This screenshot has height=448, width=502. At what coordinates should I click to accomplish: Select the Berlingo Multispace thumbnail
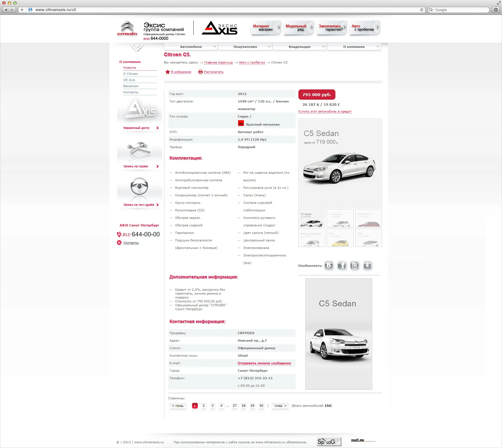point(312,238)
